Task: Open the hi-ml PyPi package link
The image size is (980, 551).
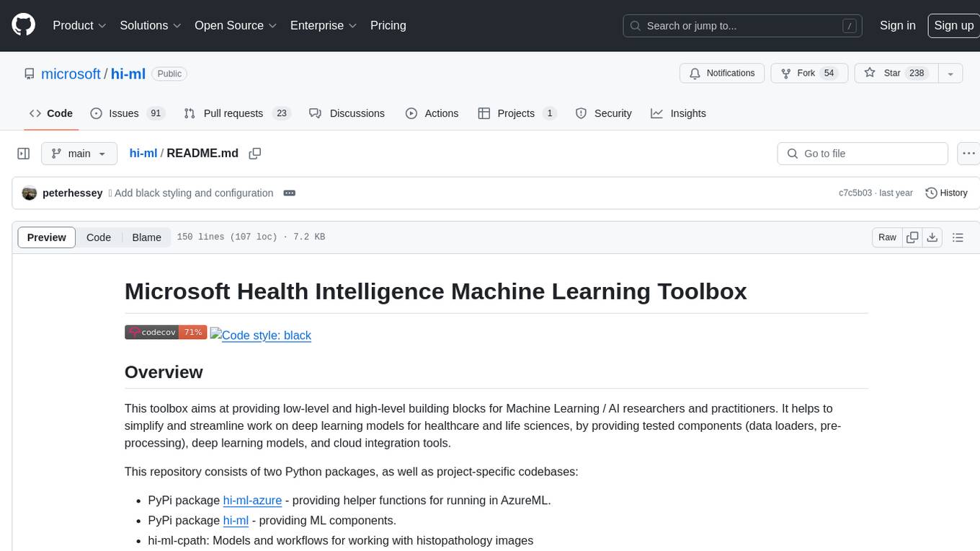Action: tap(236, 520)
